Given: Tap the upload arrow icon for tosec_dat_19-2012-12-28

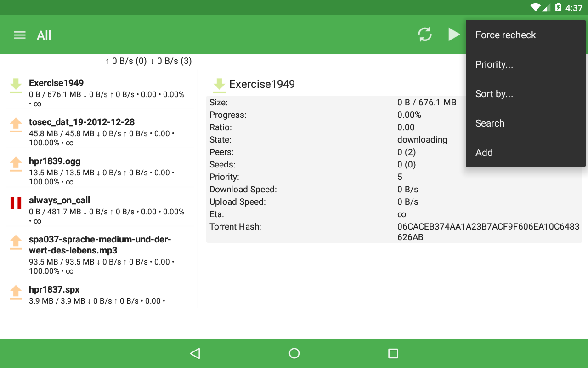Looking at the screenshot, I should coord(16,125).
